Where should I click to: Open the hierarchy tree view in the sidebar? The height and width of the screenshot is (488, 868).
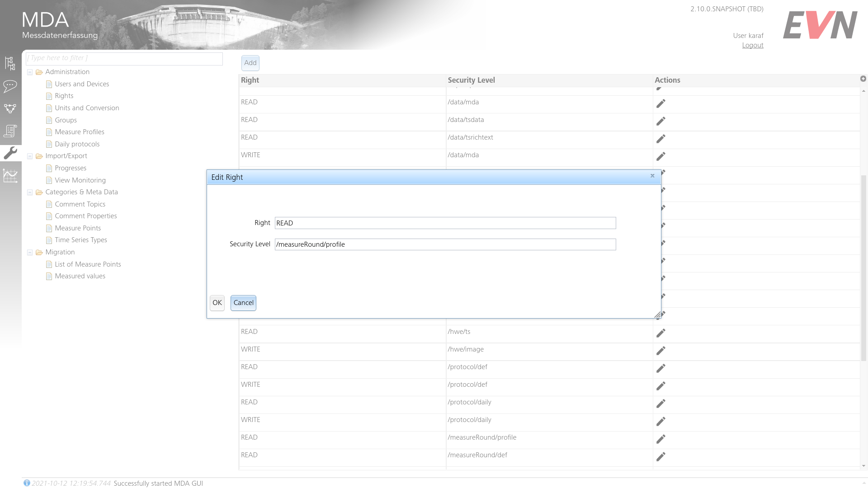pos(10,63)
